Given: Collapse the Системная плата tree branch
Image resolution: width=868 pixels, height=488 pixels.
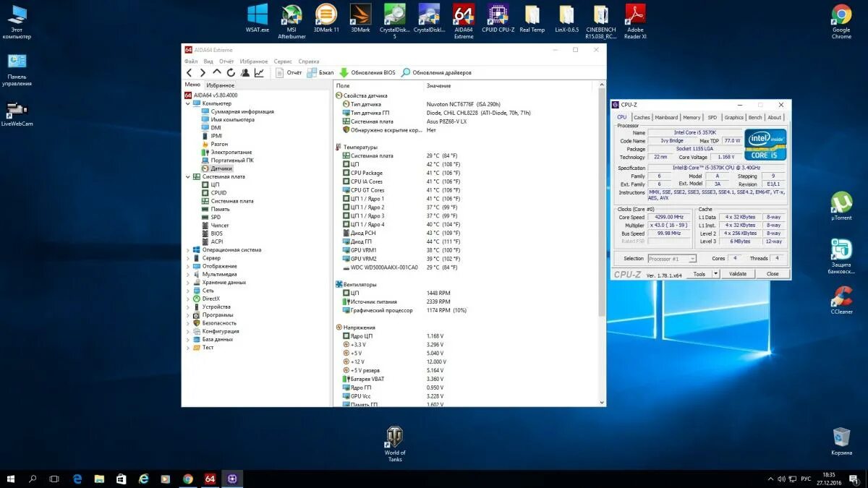Looking at the screenshot, I should pyautogui.click(x=188, y=176).
